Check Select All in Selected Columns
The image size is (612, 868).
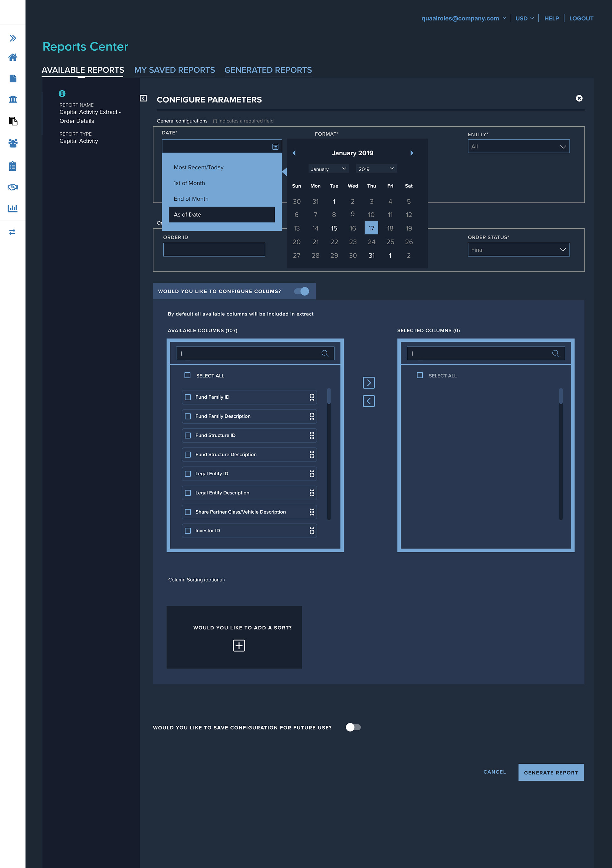(420, 375)
